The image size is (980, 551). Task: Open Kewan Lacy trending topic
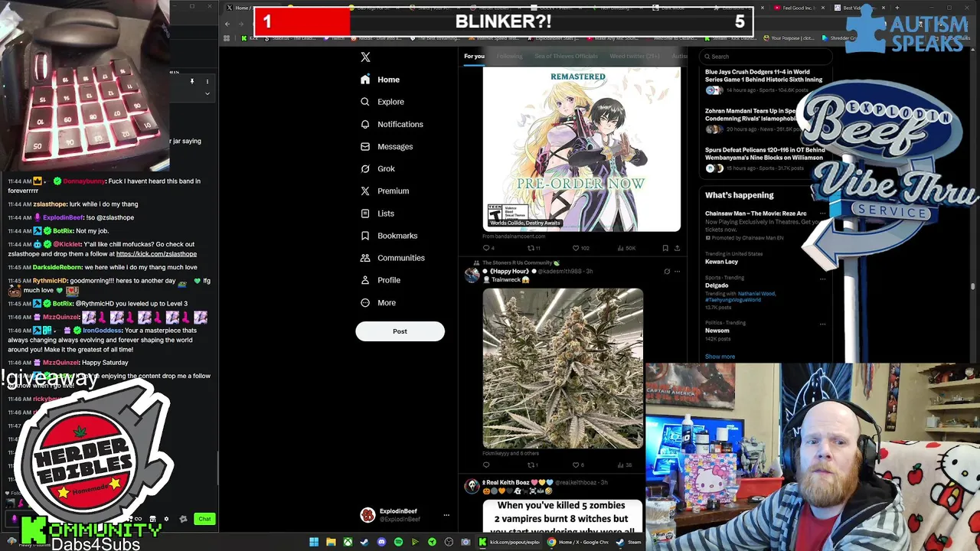[721, 262]
